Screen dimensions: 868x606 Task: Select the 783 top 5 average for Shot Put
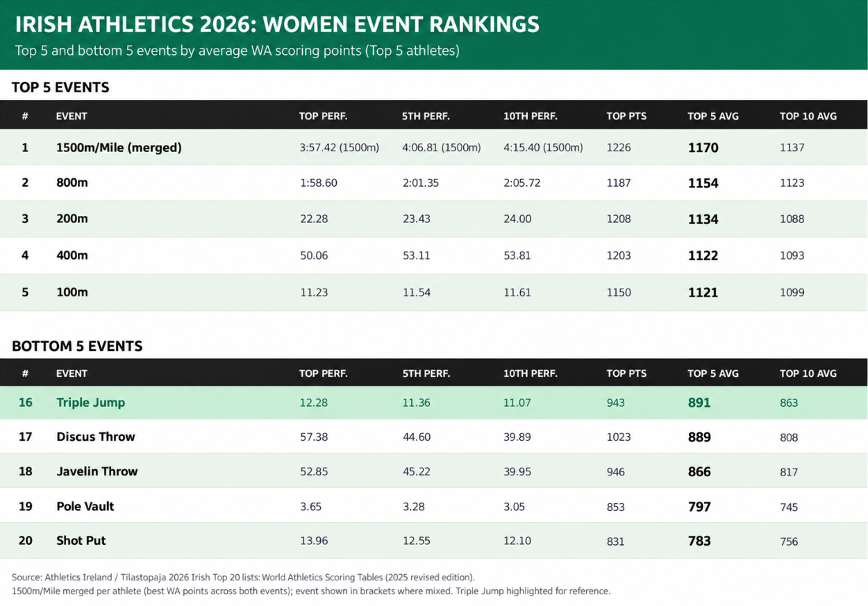click(x=699, y=541)
